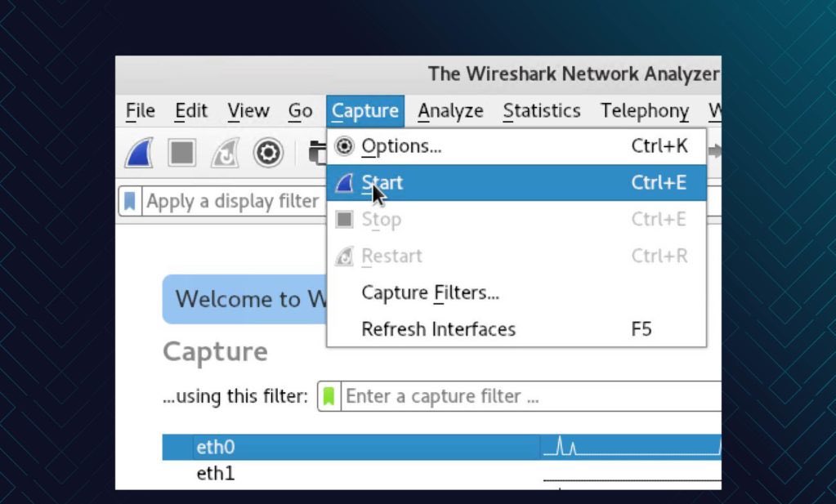
Task: Click The Wireshark Network Analyzer title bar
Action: [x=418, y=74]
